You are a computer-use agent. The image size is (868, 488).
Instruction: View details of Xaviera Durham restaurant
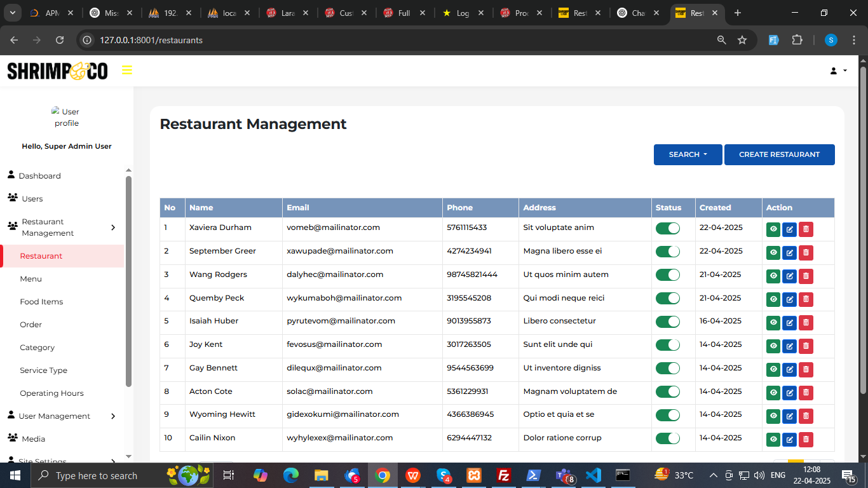point(773,229)
